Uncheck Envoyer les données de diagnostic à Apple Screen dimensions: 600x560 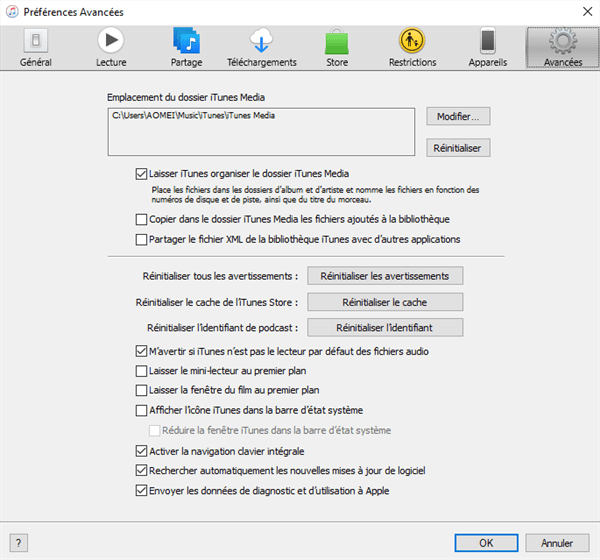click(x=141, y=490)
